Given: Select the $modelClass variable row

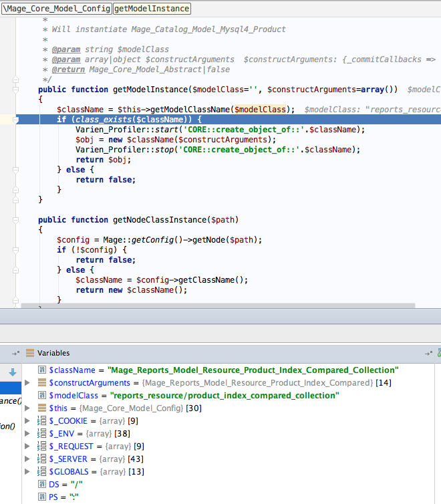Looking at the screenshot, I should click(x=228, y=395).
